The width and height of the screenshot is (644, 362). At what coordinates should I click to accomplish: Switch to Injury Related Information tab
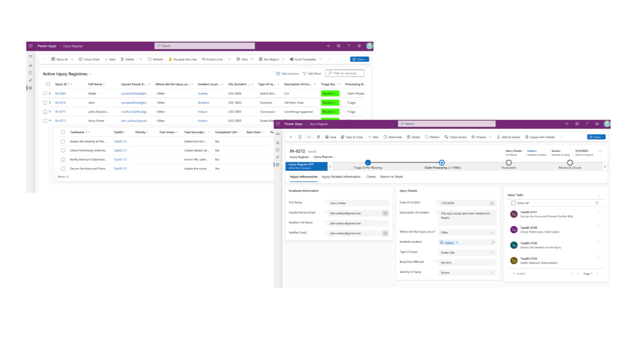click(x=341, y=177)
